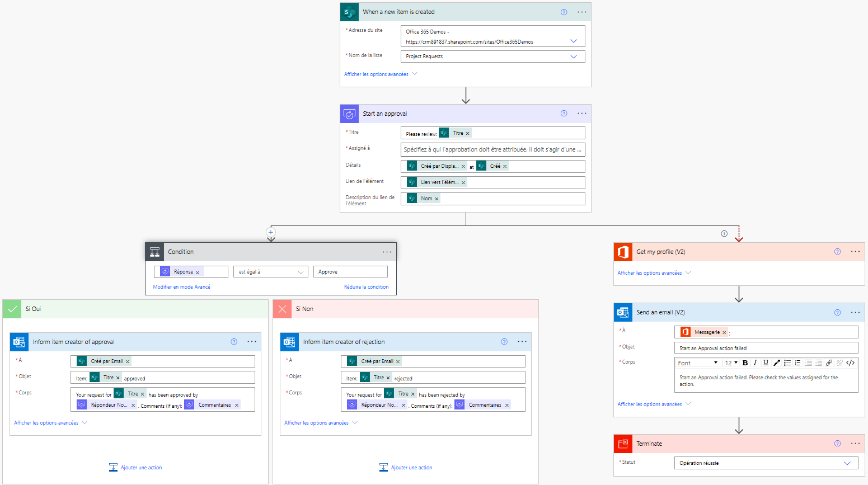Viewport: 868px width, 485px height.
Task: Click 'Réduire la condition' link
Action: (x=367, y=287)
